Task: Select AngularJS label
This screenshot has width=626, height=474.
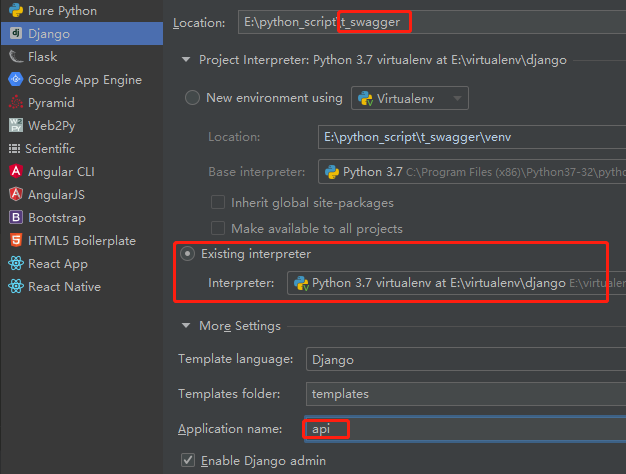Action: pyautogui.click(x=56, y=194)
